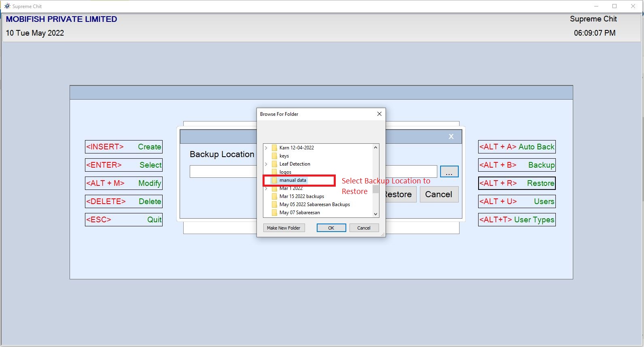Select the logos folder
The width and height of the screenshot is (644, 347).
tap(285, 172)
